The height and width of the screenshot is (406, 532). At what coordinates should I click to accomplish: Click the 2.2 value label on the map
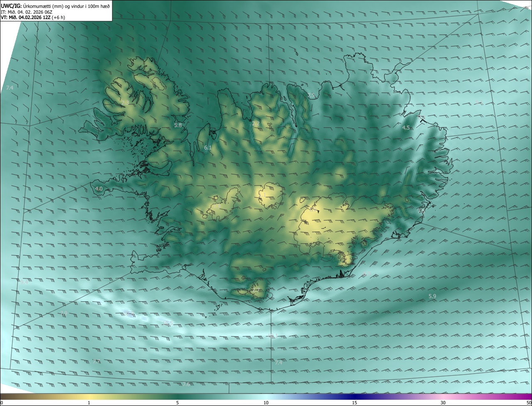[256, 123]
